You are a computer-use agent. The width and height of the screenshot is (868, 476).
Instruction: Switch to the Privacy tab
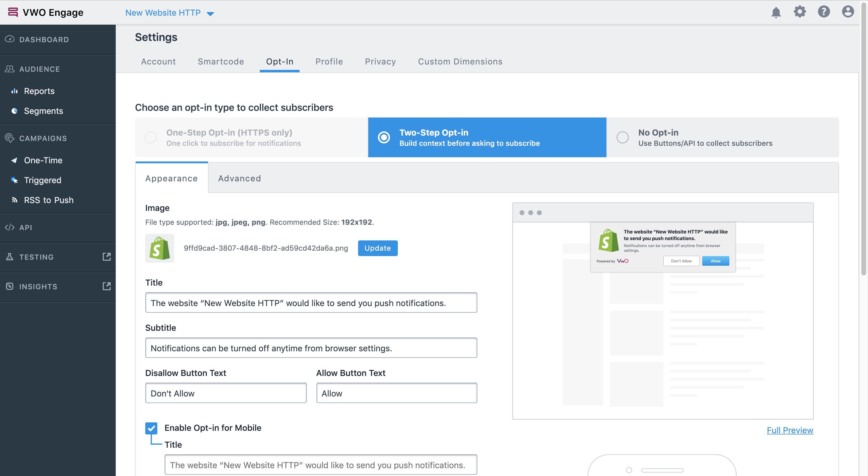(x=380, y=61)
